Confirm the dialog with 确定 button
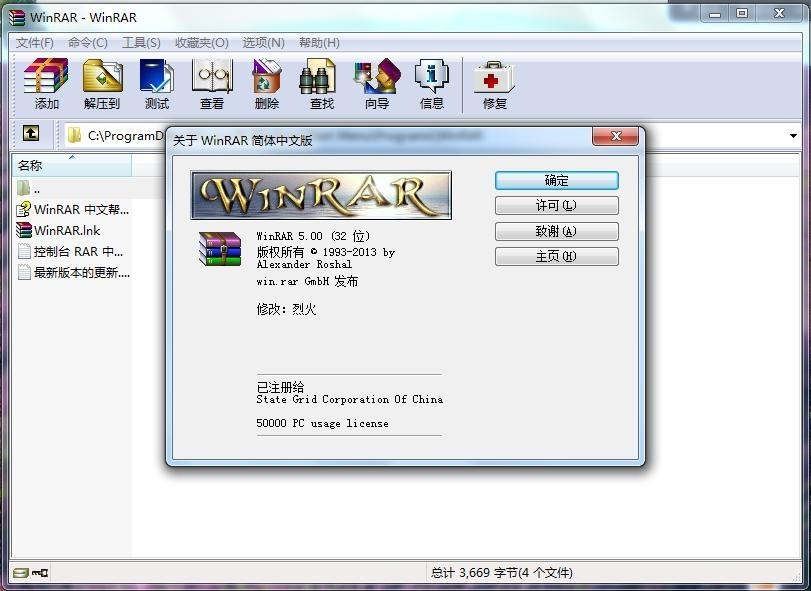 pyautogui.click(x=557, y=180)
